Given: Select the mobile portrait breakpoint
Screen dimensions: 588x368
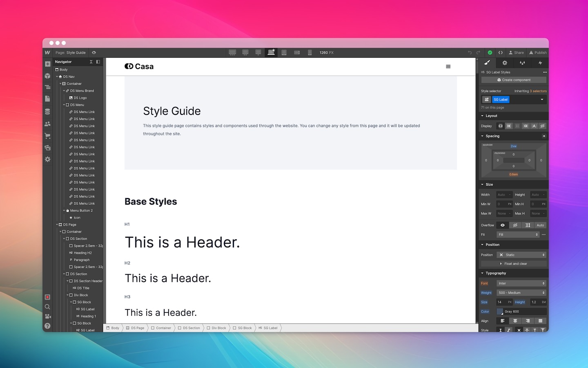Looking at the screenshot, I should pyautogui.click(x=310, y=52).
